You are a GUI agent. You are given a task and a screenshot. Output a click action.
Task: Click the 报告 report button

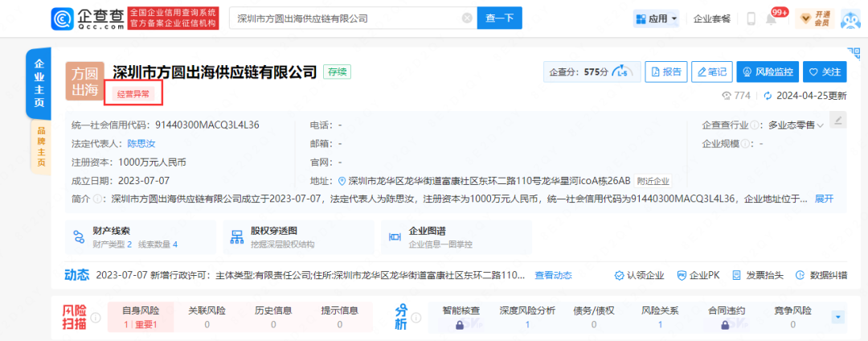(666, 72)
